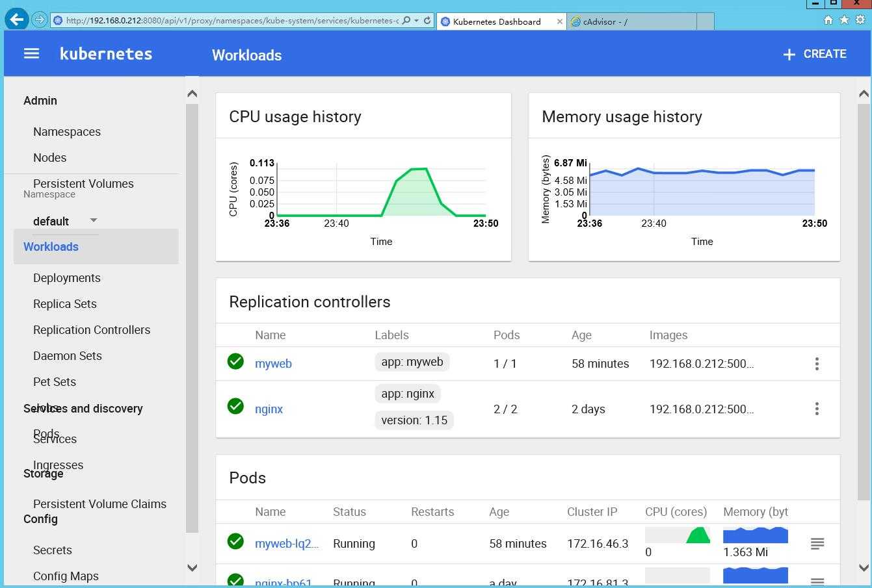View logs icon for myweb-lq2 pod
Screen dimensions: 872x588
(x=817, y=543)
